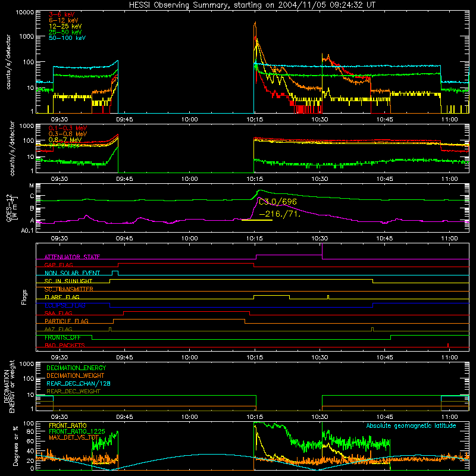Click the yellow flare-duration bar under GOES curve
Image resolution: width=476 pixels, height=476 pixels.
pos(257,220)
